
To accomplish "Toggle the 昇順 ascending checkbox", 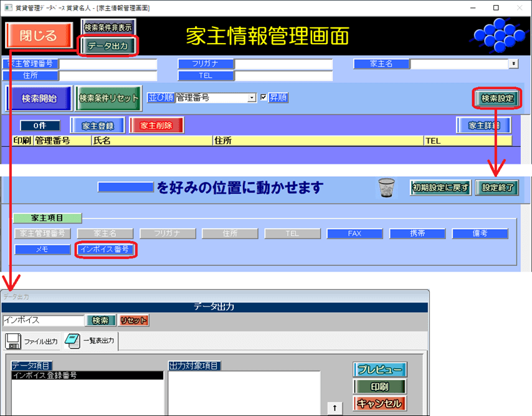I will click(264, 98).
